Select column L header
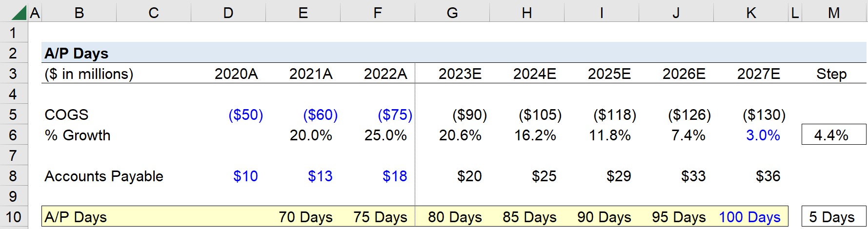The image size is (868, 229). click(795, 13)
